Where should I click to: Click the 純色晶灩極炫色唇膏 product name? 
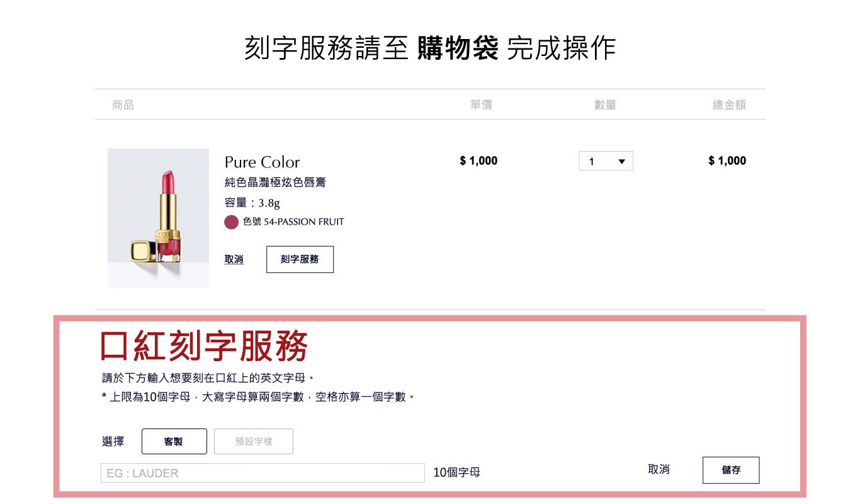pyautogui.click(x=275, y=182)
